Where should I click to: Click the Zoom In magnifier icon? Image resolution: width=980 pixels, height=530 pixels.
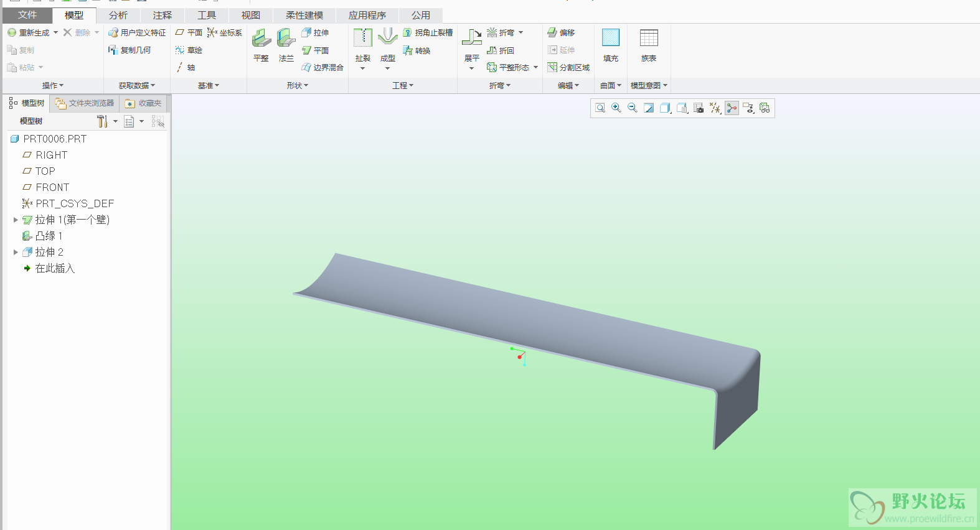[x=616, y=108]
